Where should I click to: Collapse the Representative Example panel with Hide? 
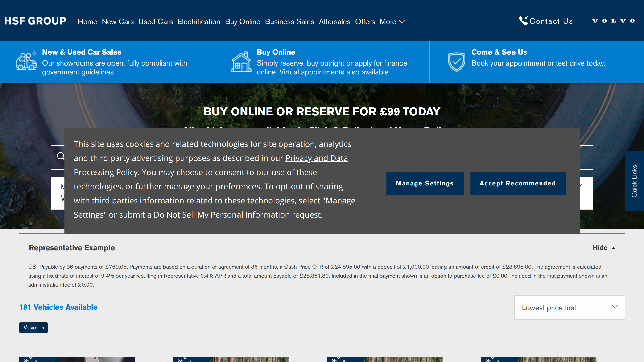pos(604,247)
